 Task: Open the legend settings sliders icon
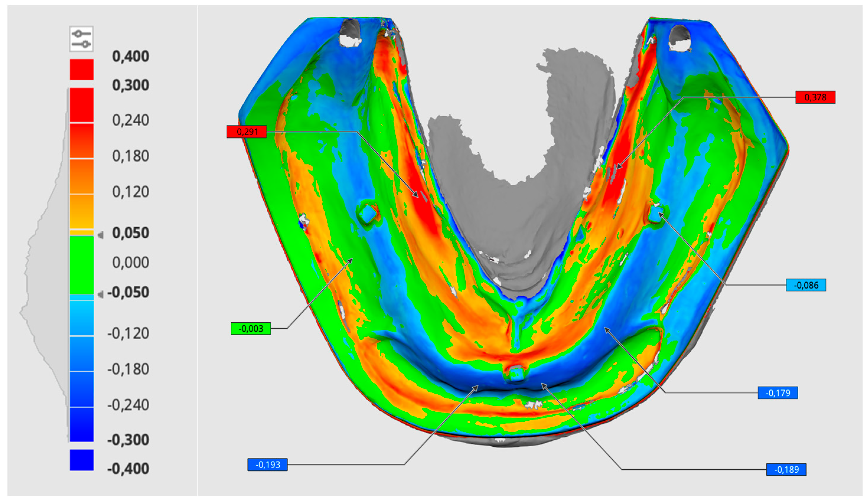[81, 39]
